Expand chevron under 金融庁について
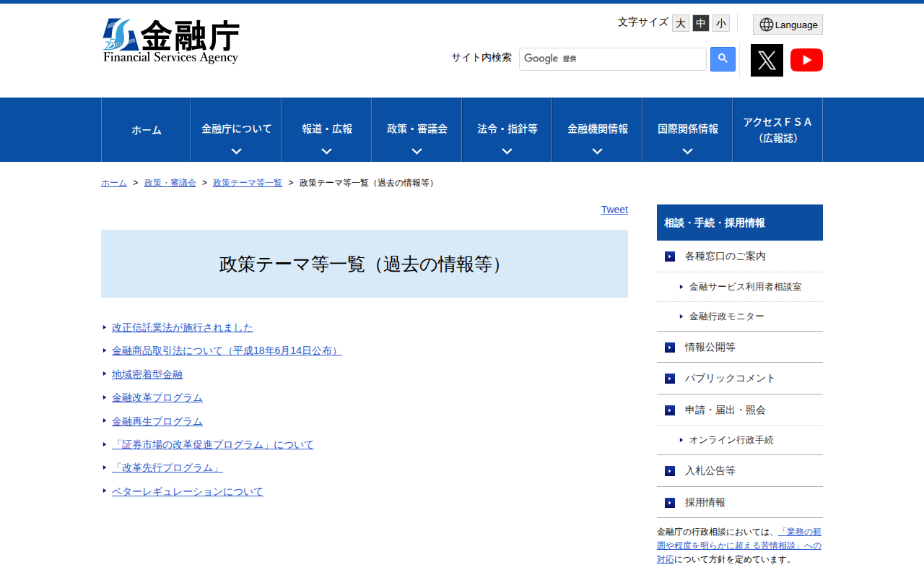 (236, 152)
